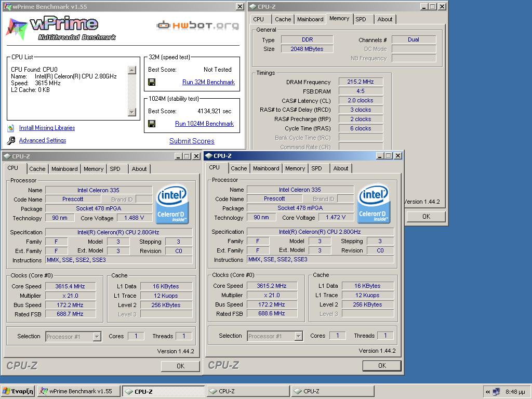Click FSB:DRAM value 4:5
The height and width of the screenshot is (399, 532).
[361, 91]
